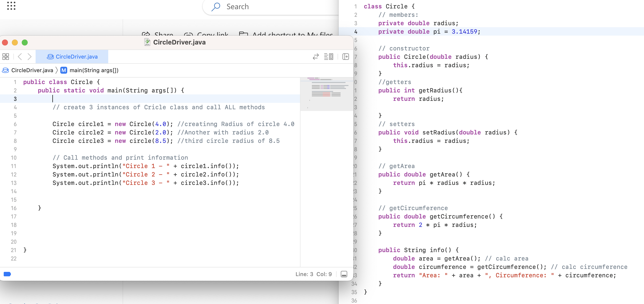The image size is (644, 304).
Task: Click the search magnifier icon
Action: coord(216,7)
